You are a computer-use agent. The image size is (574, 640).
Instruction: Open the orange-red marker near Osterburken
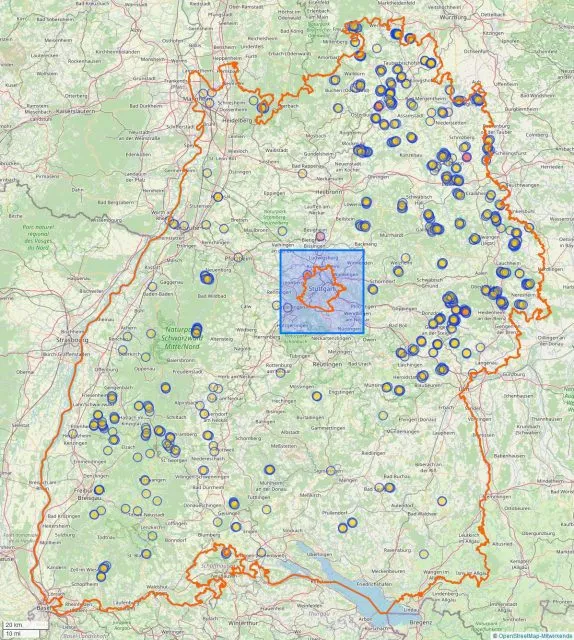pos(379,106)
